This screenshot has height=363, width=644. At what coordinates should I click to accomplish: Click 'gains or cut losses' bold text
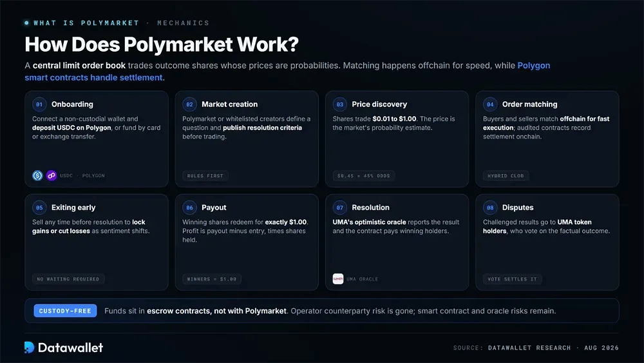click(61, 231)
